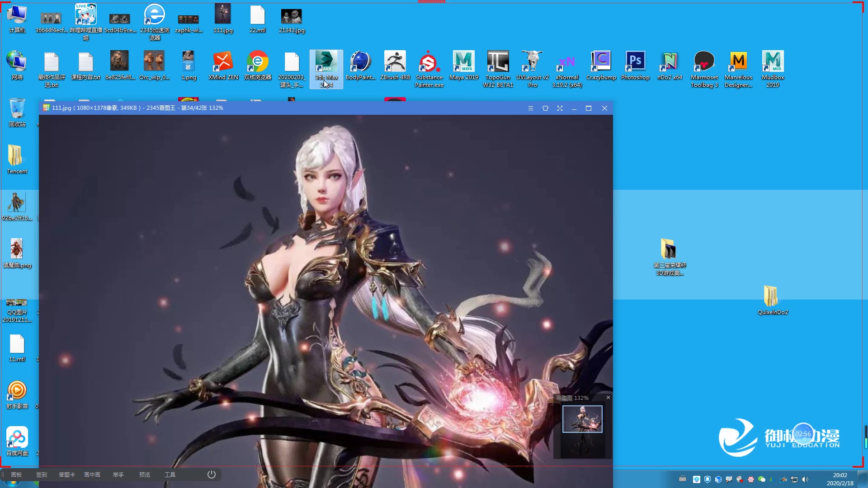Screen dimensions: 868x488
Task: Launch Photoshop shortcut
Action: (x=635, y=66)
